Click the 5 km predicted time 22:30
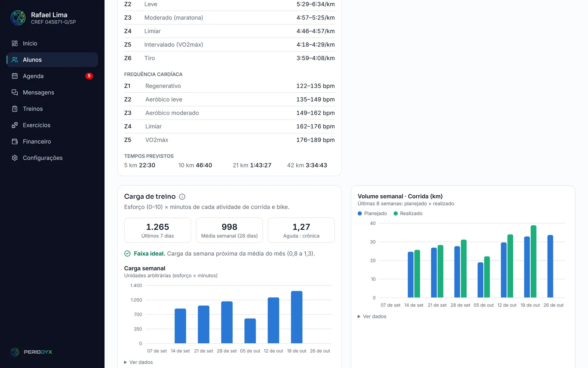The width and height of the screenshot is (588, 368). (x=147, y=165)
